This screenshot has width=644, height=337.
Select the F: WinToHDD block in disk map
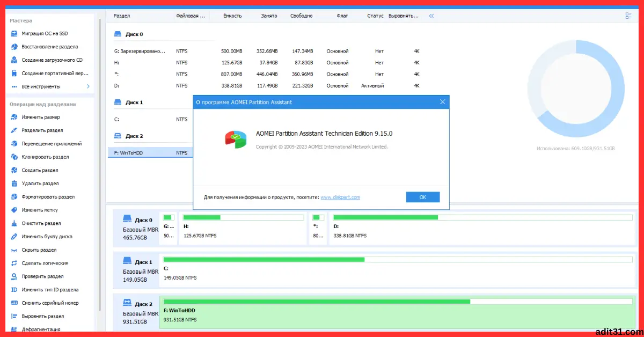click(398, 312)
